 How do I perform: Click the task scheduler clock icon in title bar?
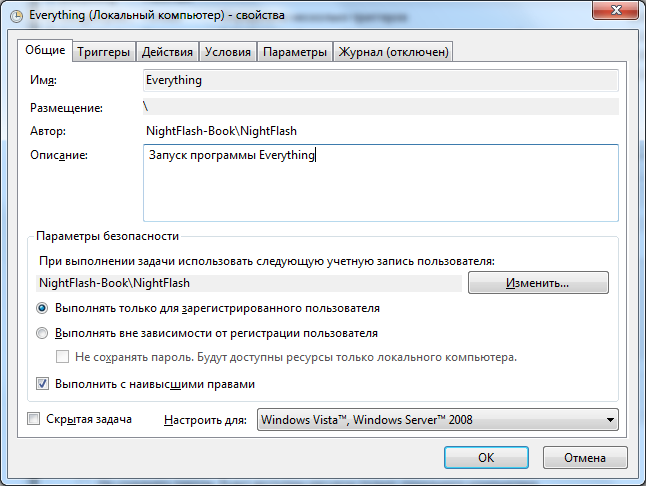click(16, 16)
